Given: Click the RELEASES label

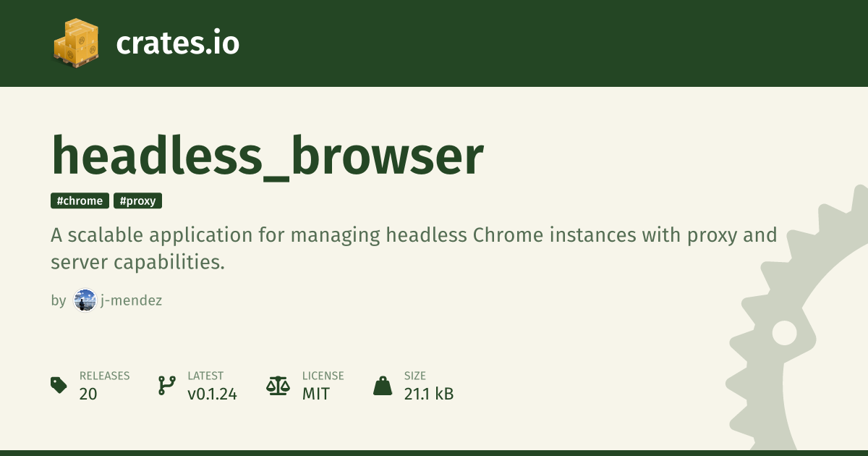Looking at the screenshot, I should (104, 376).
